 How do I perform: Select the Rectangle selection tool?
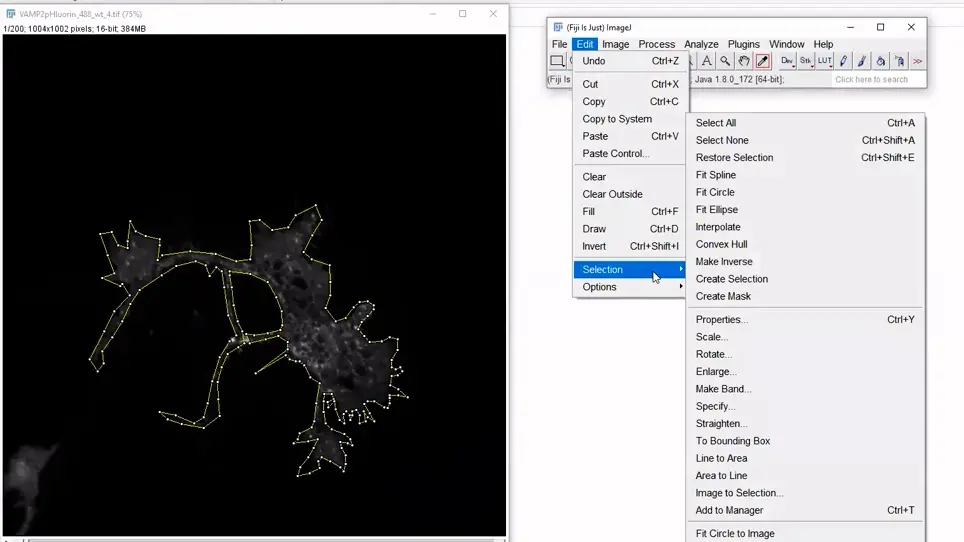557,61
